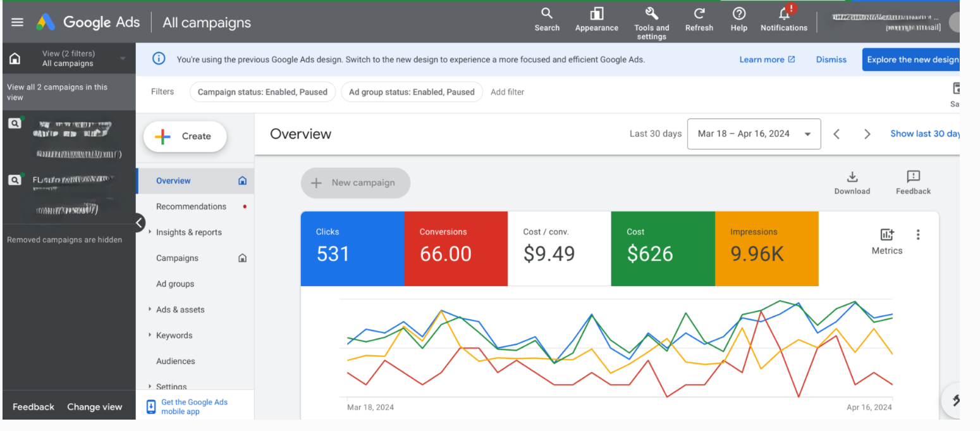Click the Create button
This screenshot has height=431, width=980.
click(x=185, y=136)
